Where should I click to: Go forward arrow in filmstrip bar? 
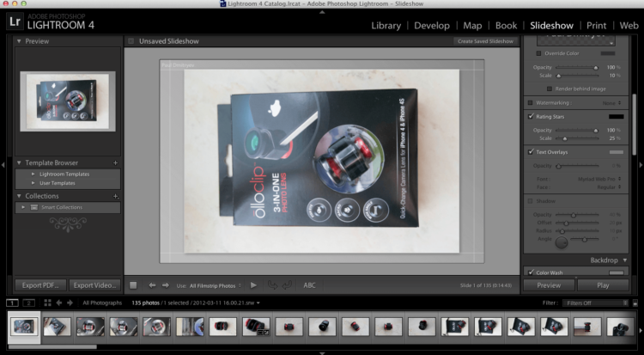[x=70, y=303]
